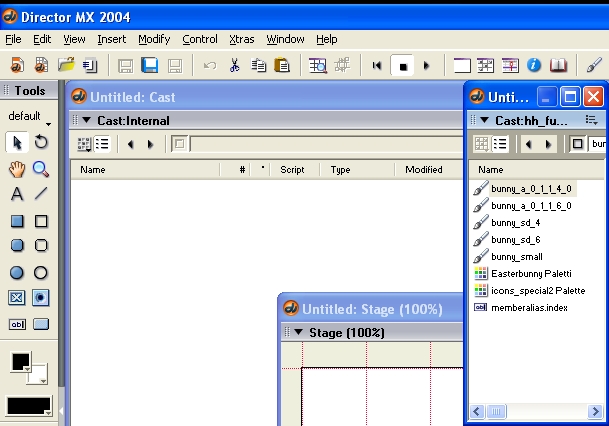Select the unfilled Rectangle tool
The width and height of the screenshot is (609, 426).
[41, 221]
